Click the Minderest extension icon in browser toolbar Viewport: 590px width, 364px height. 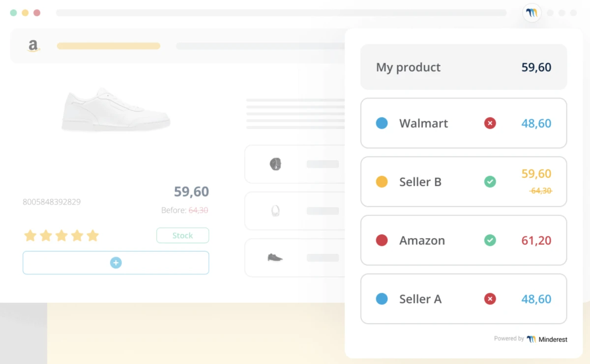tap(531, 13)
